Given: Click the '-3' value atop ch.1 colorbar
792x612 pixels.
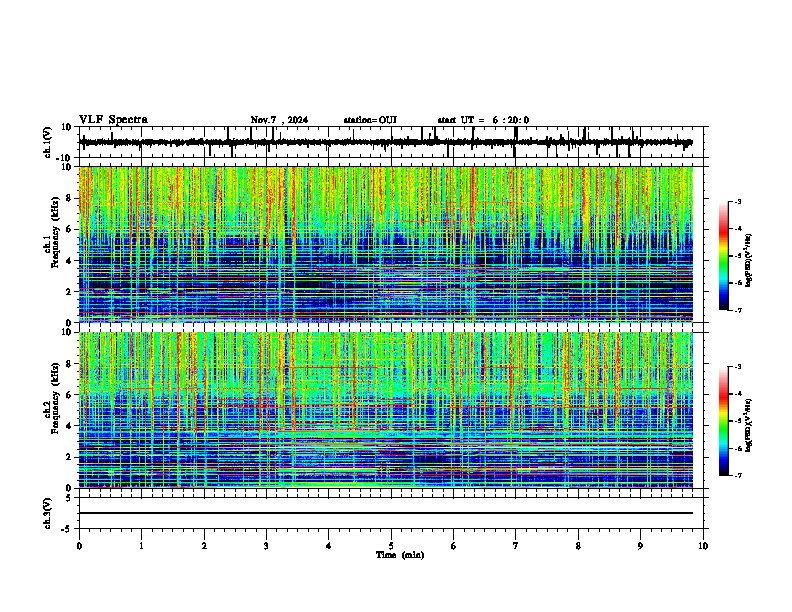Looking at the screenshot, I should tap(738, 201).
